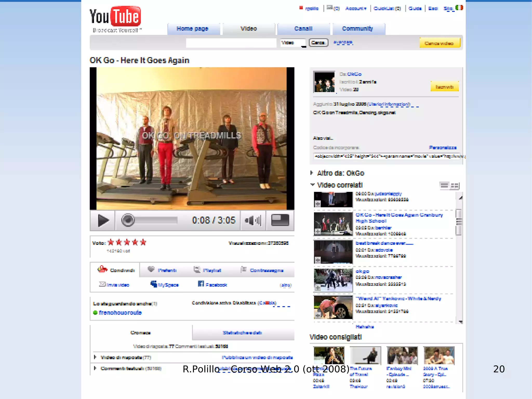
Task: Click the related videos scroll-up arrow
Action: [460, 198]
